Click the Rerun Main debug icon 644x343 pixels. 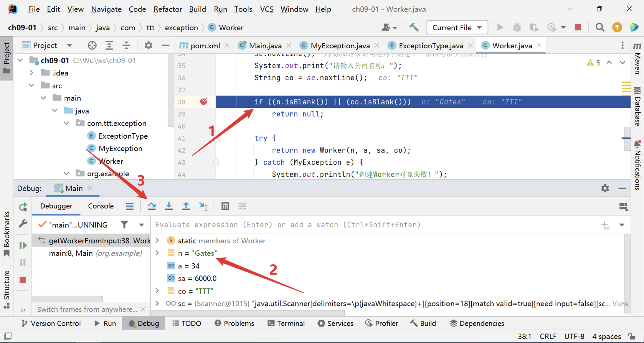click(x=23, y=207)
